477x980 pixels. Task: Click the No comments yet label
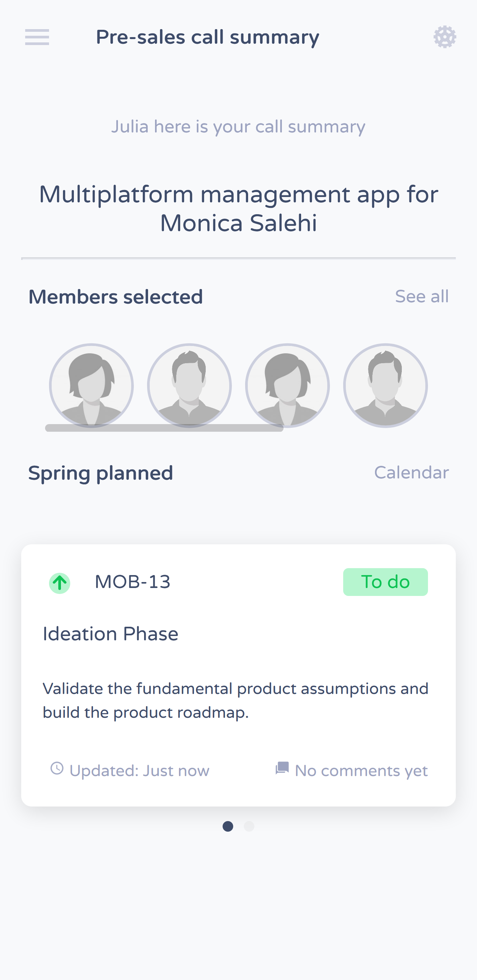tap(361, 771)
